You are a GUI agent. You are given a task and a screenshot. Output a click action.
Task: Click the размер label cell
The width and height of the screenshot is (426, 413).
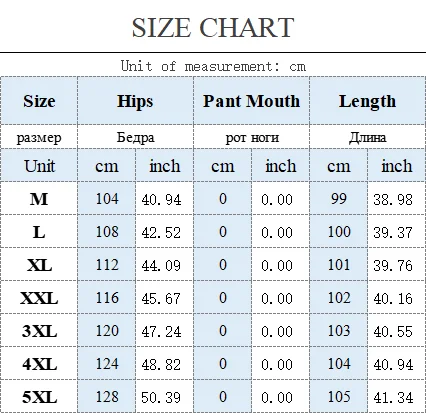(39, 138)
